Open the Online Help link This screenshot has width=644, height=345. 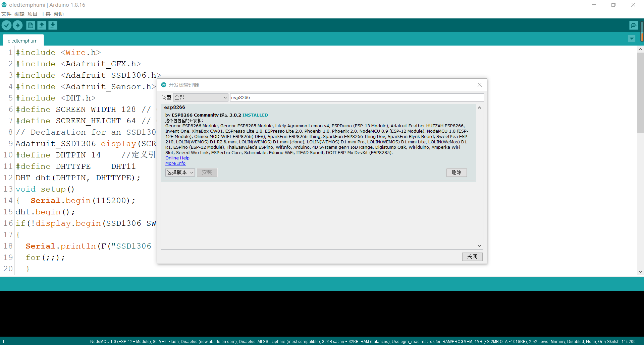[177, 158]
